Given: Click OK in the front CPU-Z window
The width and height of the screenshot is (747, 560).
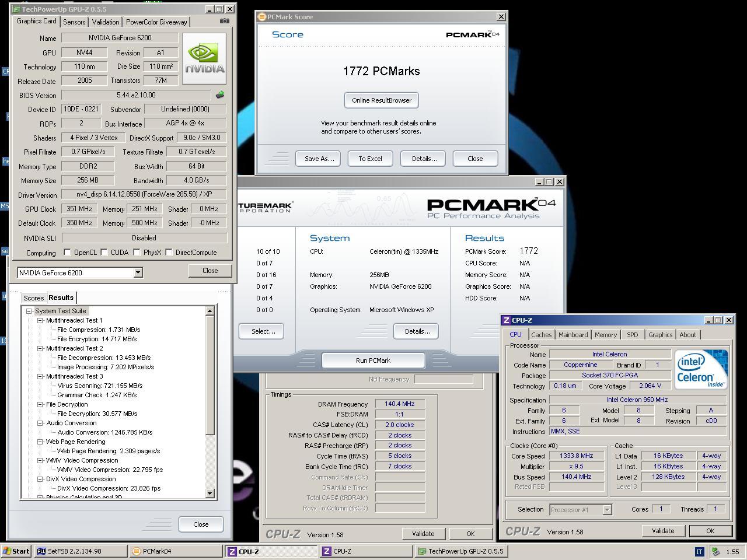Looking at the screenshot, I should tap(710, 531).
